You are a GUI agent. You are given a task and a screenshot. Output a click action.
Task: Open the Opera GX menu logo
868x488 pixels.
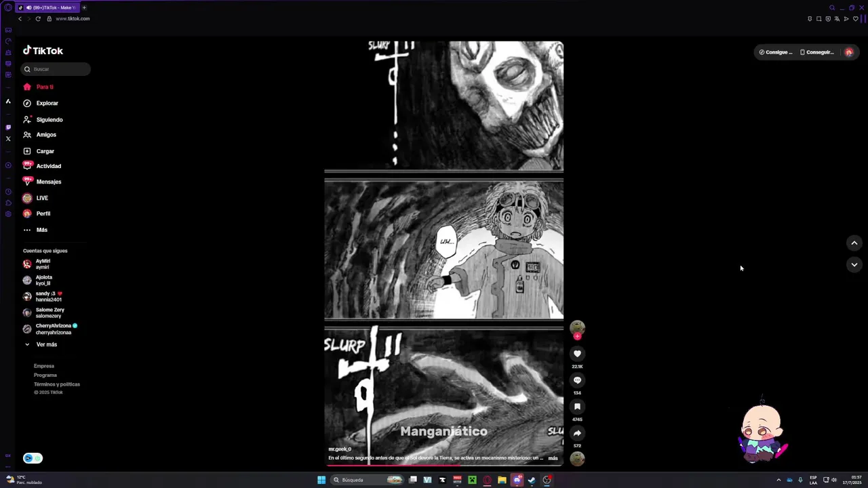coord(8,7)
